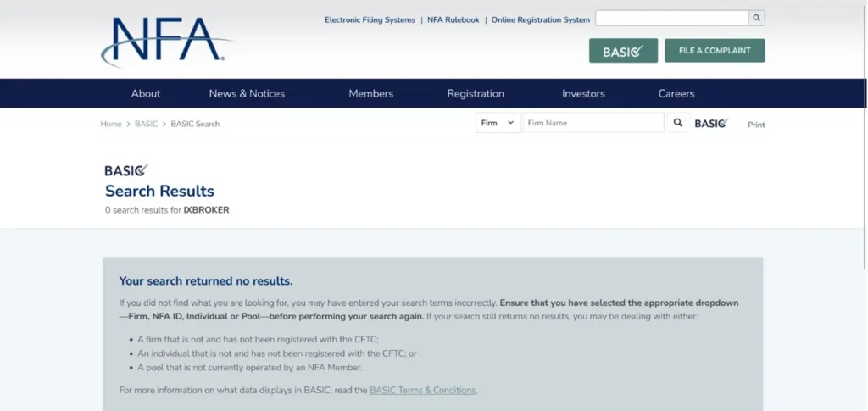Go to BASIC breadcrumb link
This screenshot has height=411, width=868.
coord(146,124)
